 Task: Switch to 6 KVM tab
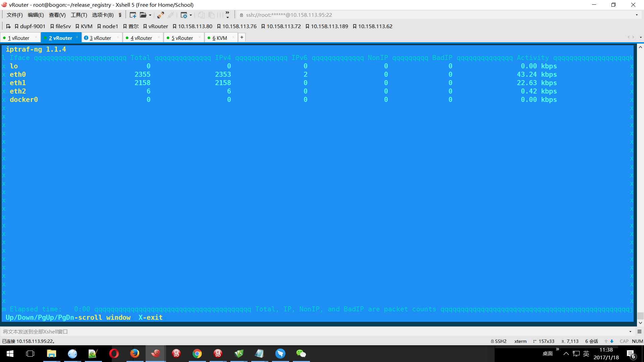[x=220, y=38]
